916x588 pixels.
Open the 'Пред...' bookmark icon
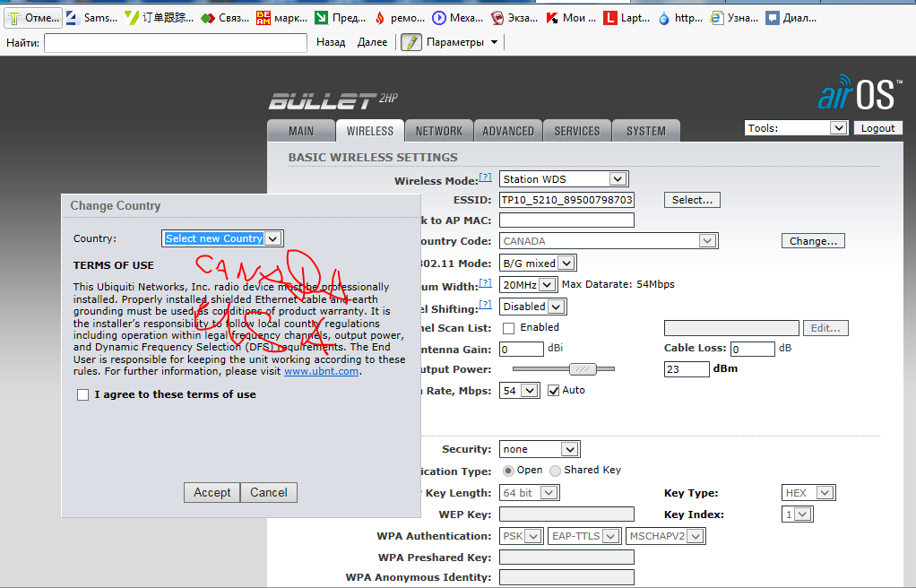321,18
